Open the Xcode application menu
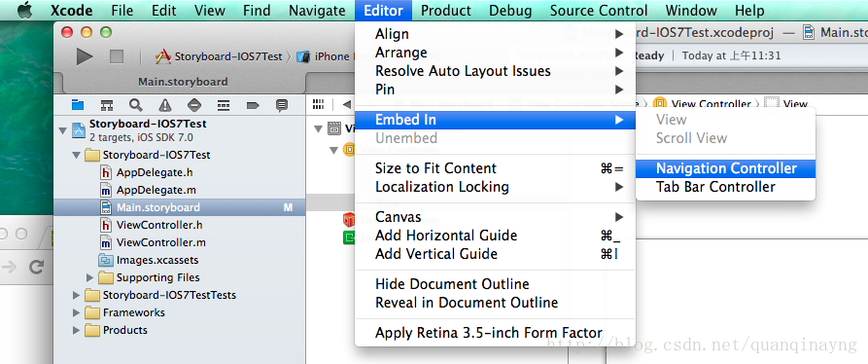 71,10
